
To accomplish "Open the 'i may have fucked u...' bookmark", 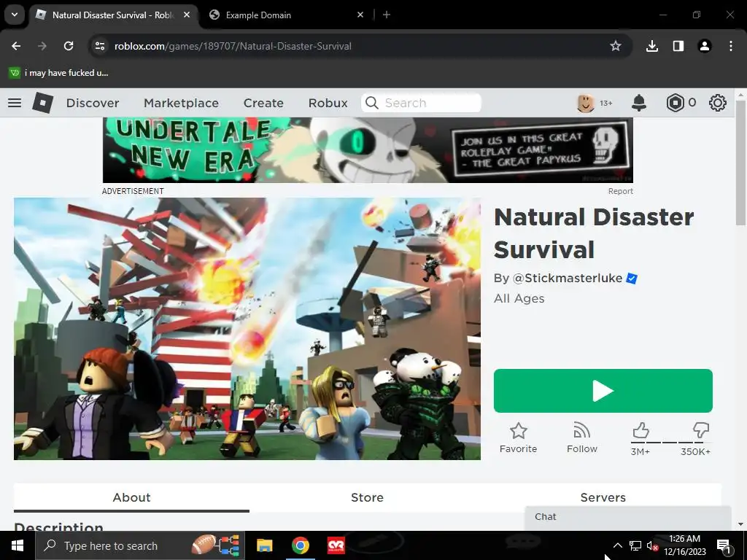I will (58, 73).
